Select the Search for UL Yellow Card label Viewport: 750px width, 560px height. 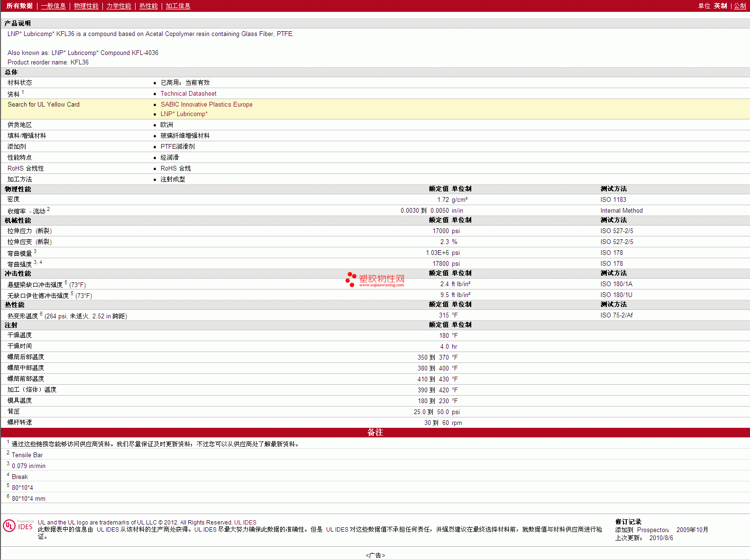tap(44, 105)
